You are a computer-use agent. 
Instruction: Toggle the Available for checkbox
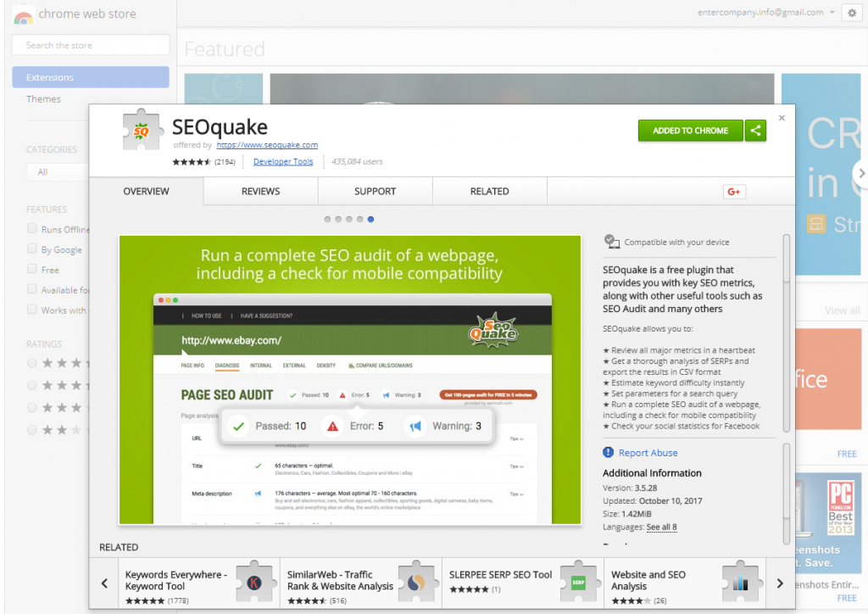(32, 289)
